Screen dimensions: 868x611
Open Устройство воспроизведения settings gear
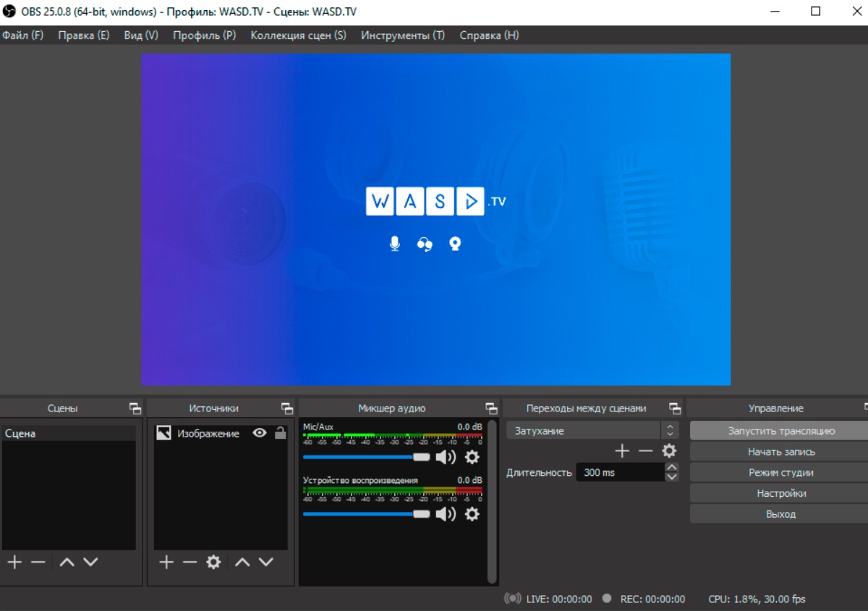472,514
